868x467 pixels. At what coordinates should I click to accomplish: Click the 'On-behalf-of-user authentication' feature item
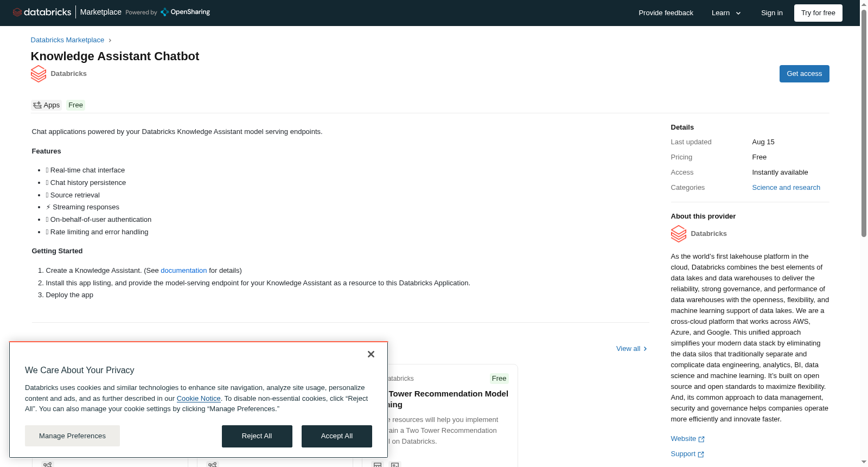coord(99,220)
